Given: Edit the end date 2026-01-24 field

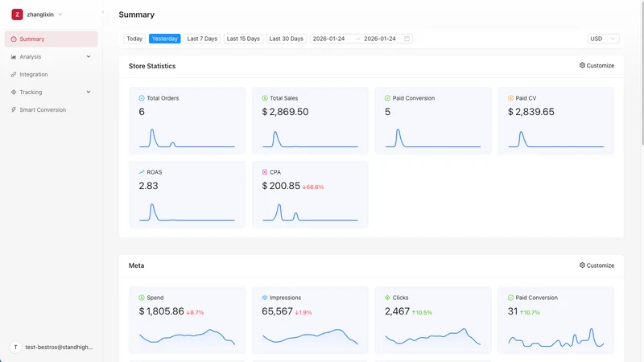Looking at the screenshot, I should tap(380, 39).
